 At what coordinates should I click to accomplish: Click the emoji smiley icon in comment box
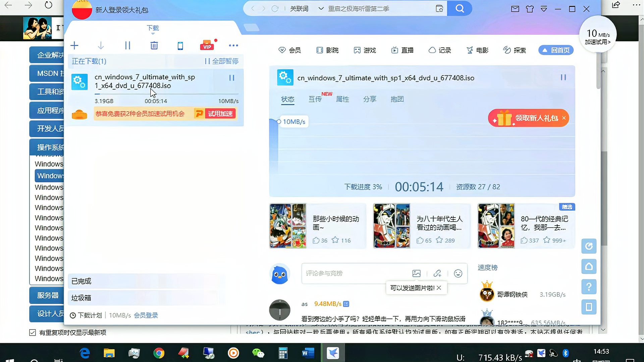click(x=458, y=274)
